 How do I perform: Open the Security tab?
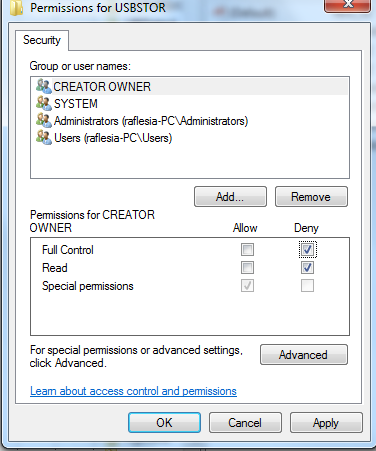pyautogui.click(x=42, y=40)
